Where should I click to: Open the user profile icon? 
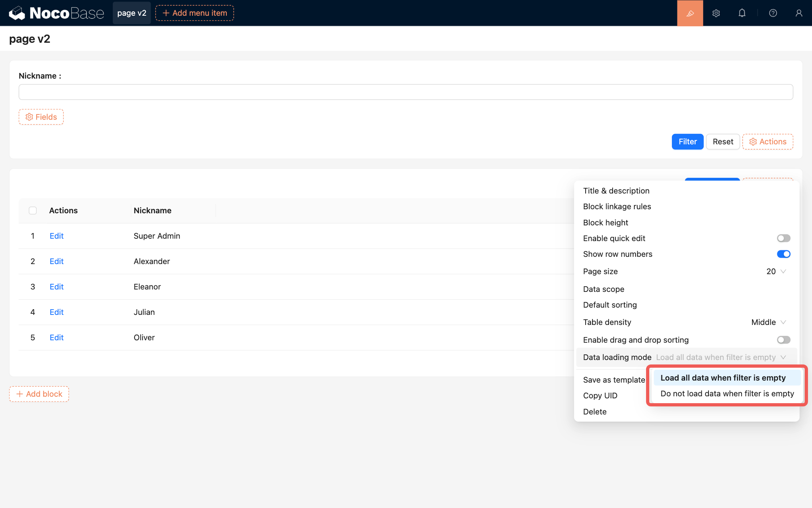click(x=799, y=13)
